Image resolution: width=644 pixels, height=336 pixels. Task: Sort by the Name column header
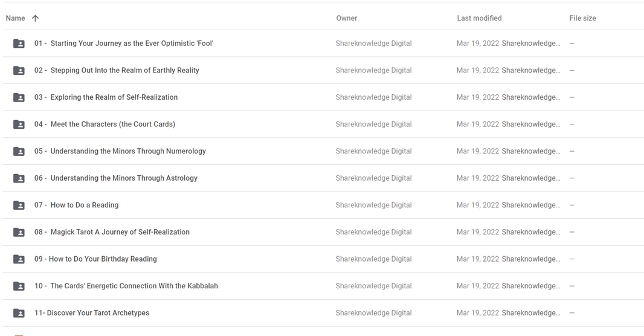[15, 18]
